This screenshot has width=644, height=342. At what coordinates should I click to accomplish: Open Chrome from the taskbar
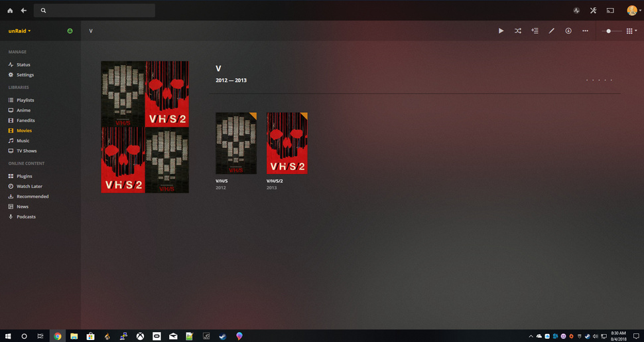(x=58, y=336)
